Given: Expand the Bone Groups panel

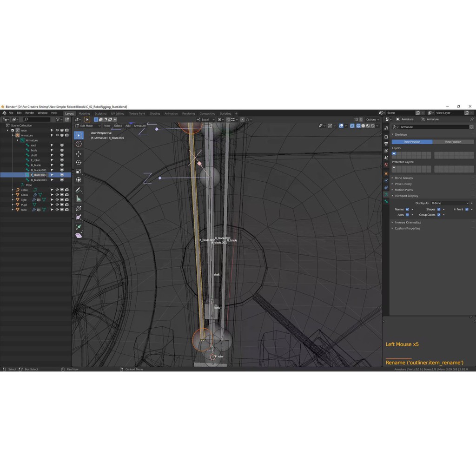Looking at the screenshot, I should point(403,178).
